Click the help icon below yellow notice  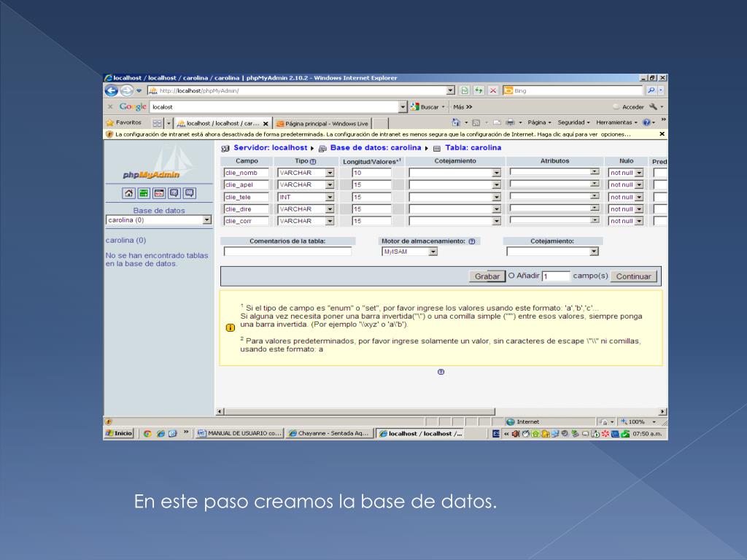pyautogui.click(x=441, y=372)
